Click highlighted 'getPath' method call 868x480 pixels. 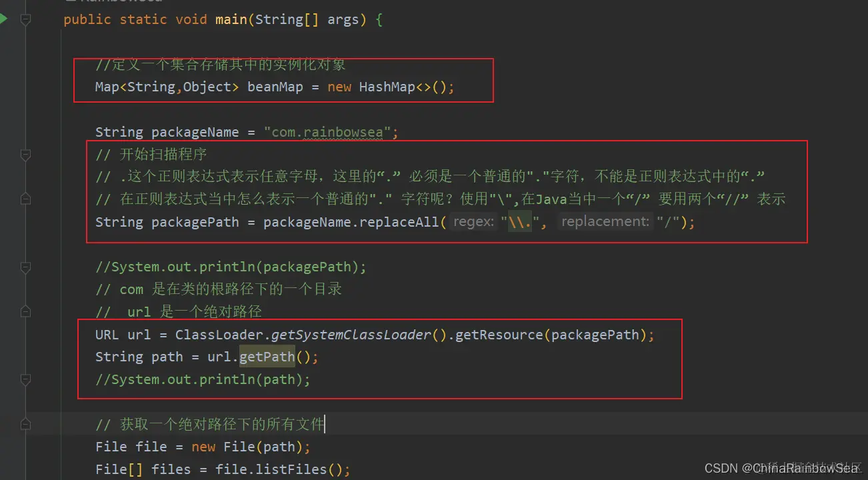point(267,357)
